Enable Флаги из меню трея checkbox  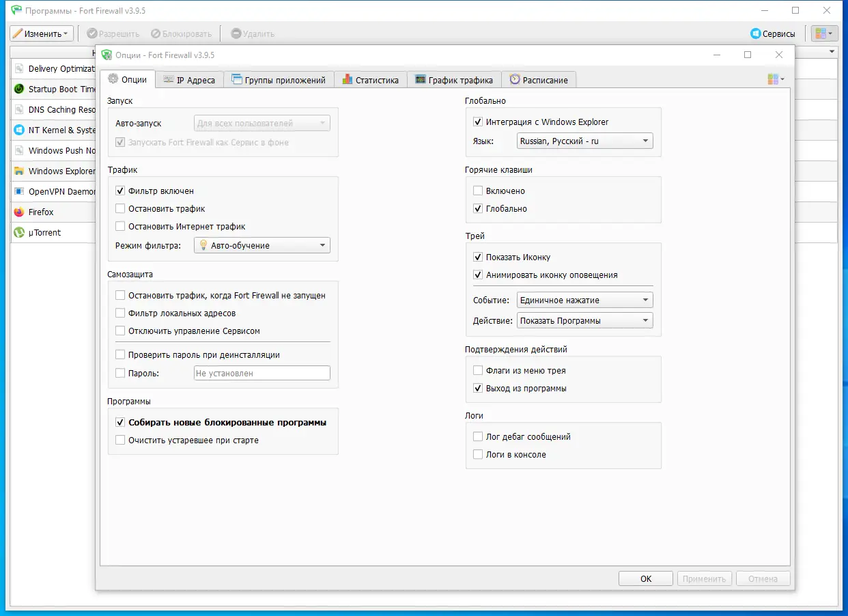click(x=478, y=371)
